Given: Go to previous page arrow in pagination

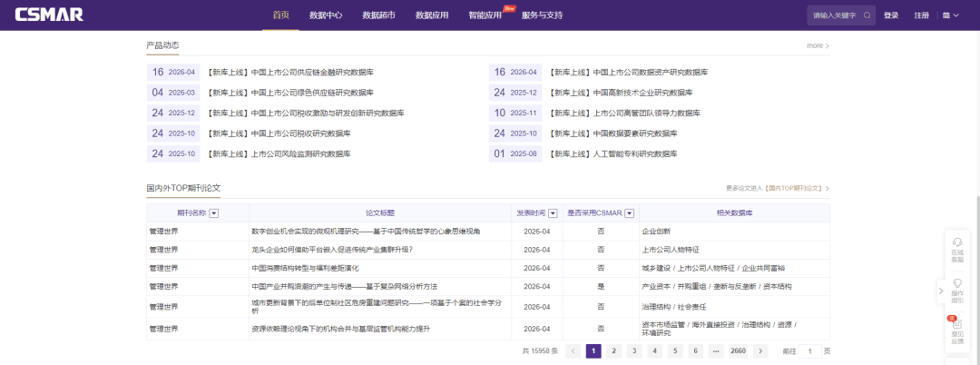Looking at the screenshot, I should (x=573, y=351).
